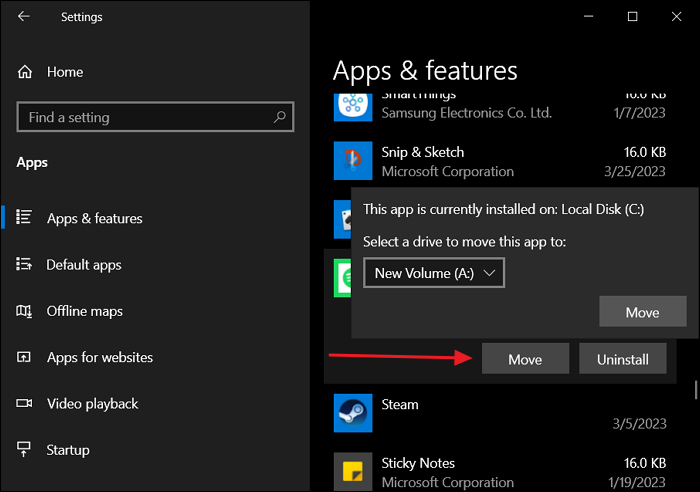Go to Default apps section
This screenshot has width=700, height=492.
pos(84,265)
